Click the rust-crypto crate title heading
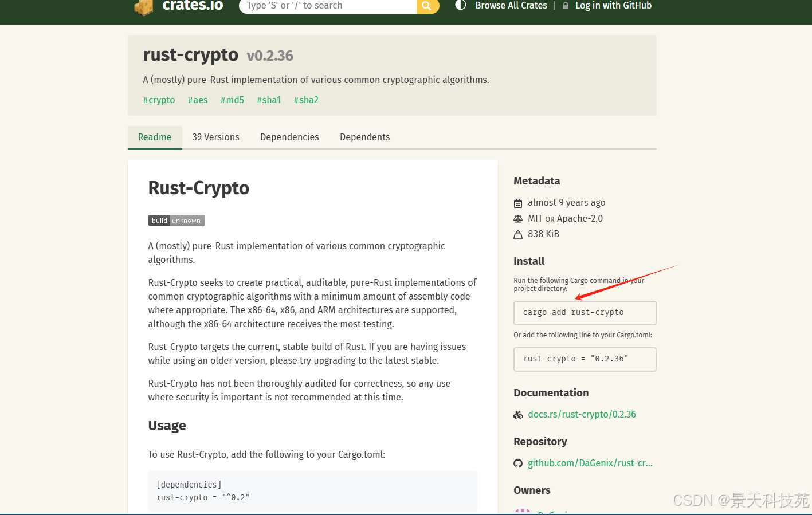812x515 pixels. tap(190, 55)
